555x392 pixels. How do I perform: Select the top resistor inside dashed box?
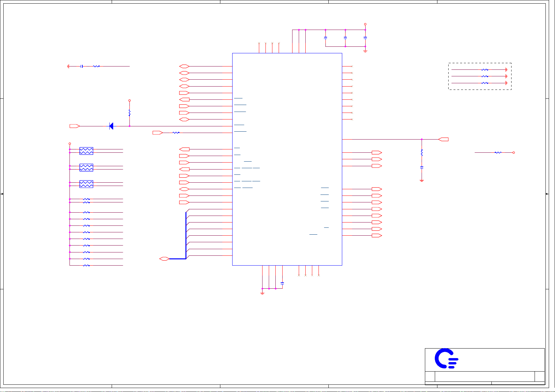coord(485,70)
